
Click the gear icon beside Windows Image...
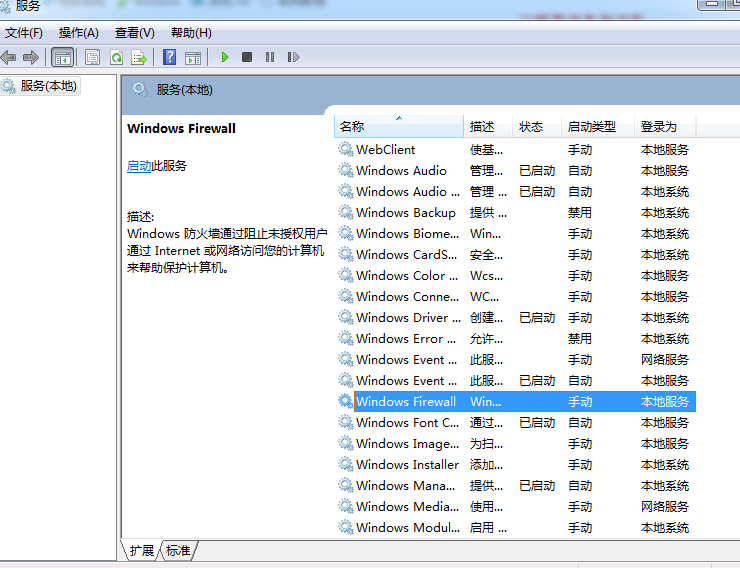click(345, 443)
